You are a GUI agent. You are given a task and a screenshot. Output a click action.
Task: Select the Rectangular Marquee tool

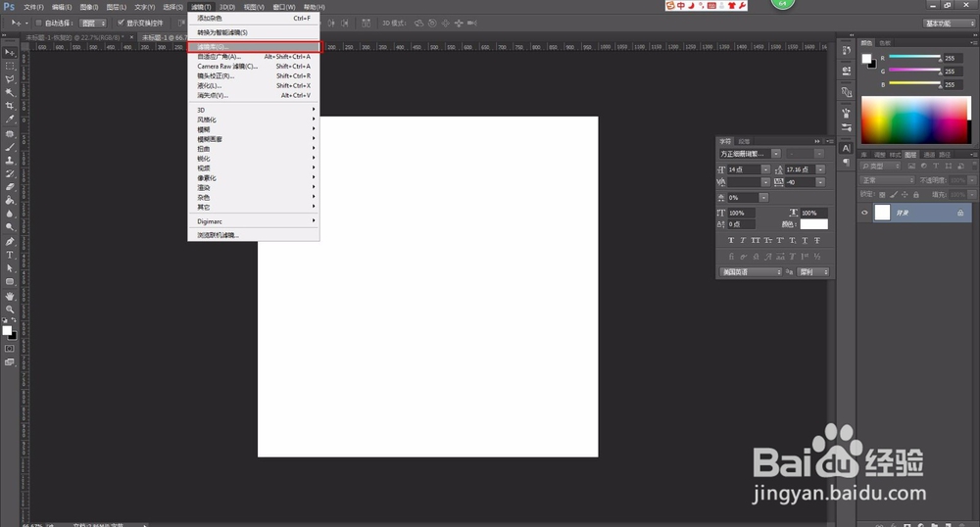click(x=10, y=66)
